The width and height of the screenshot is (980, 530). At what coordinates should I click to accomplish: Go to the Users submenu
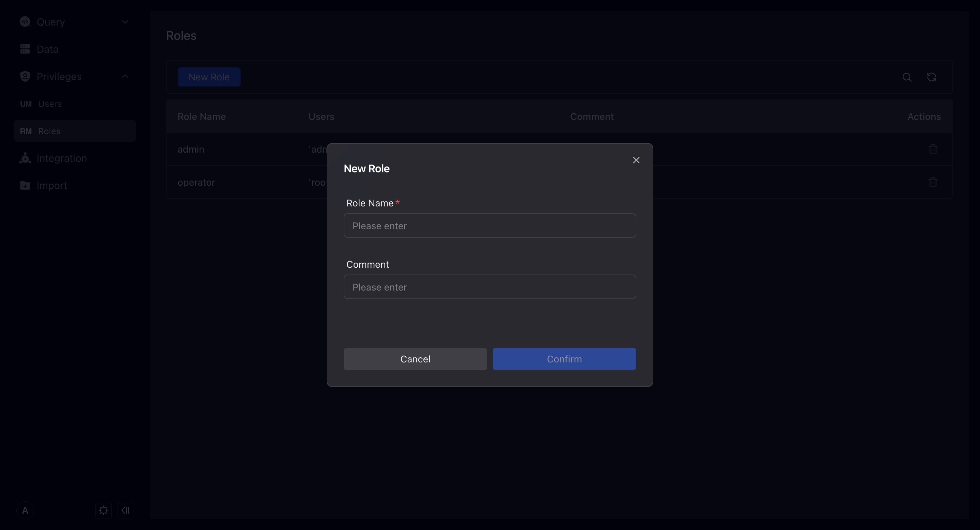coord(50,104)
